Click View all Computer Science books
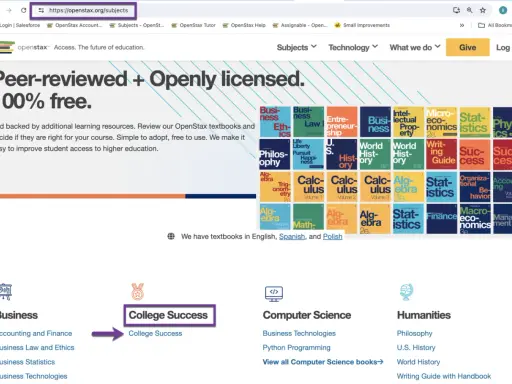The width and height of the screenshot is (512, 384). pos(323,362)
